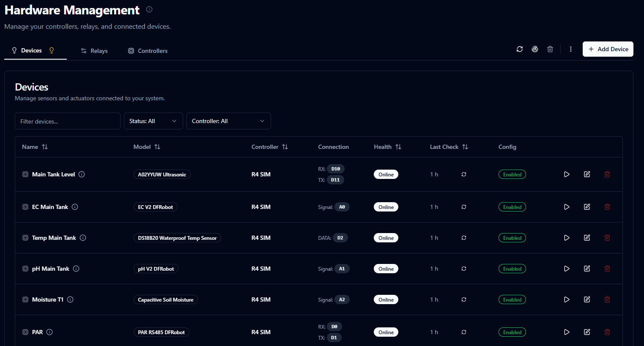The image size is (644, 346).
Task: Edit the Moisture T1 device
Action: (x=587, y=299)
